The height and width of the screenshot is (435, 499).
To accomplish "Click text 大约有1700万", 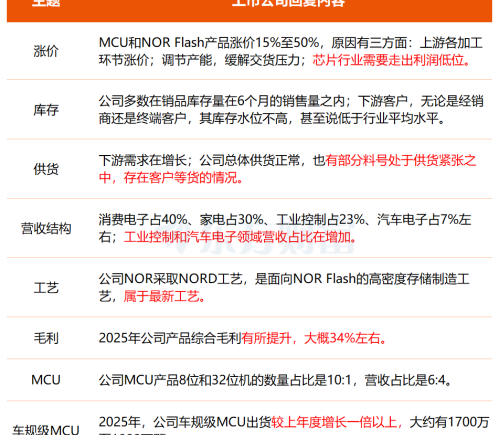I will pyautogui.click(x=449, y=422).
